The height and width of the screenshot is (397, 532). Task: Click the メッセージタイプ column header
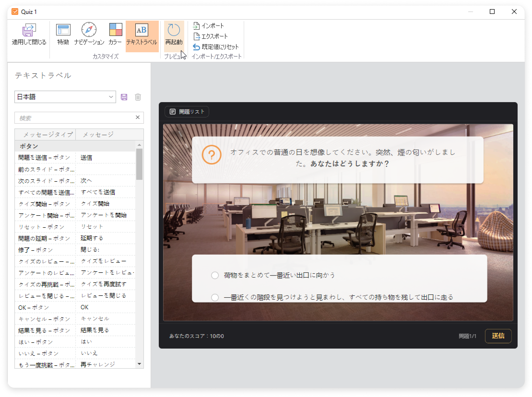click(x=45, y=134)
